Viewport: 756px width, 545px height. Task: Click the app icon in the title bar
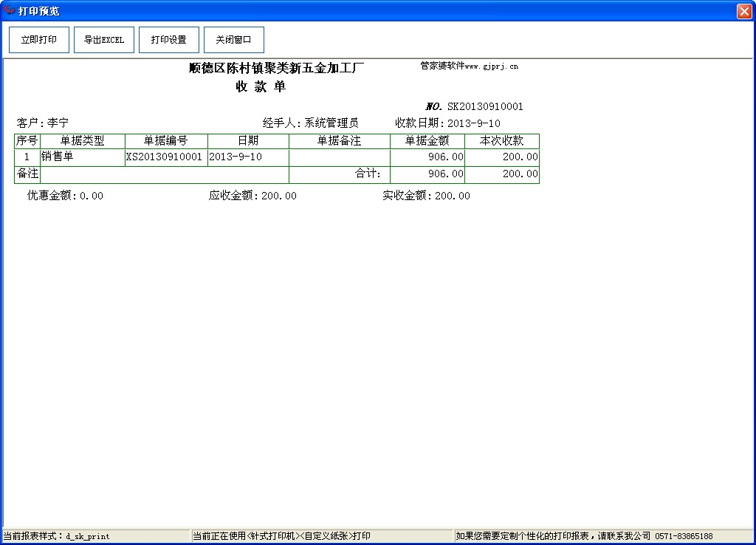pos(9,10)
